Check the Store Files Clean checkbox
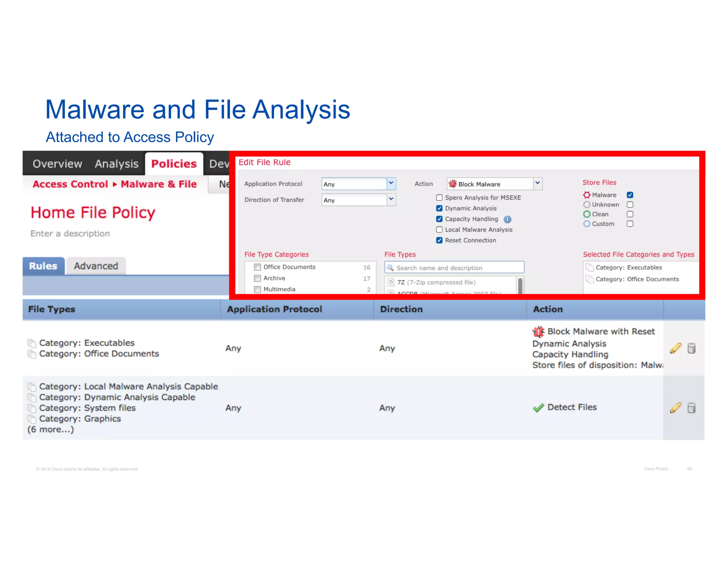The width and height of the screenshot is (728, 562). click(630, 214)
